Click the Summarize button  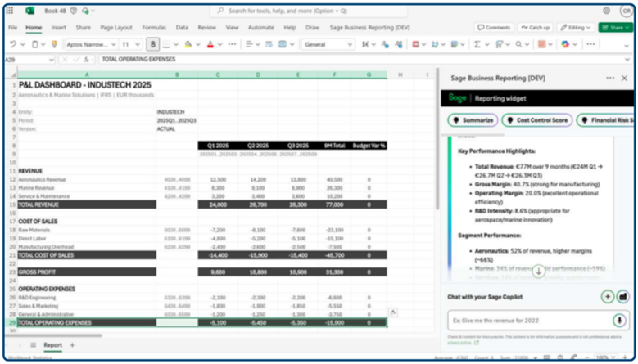pos(472,120)
